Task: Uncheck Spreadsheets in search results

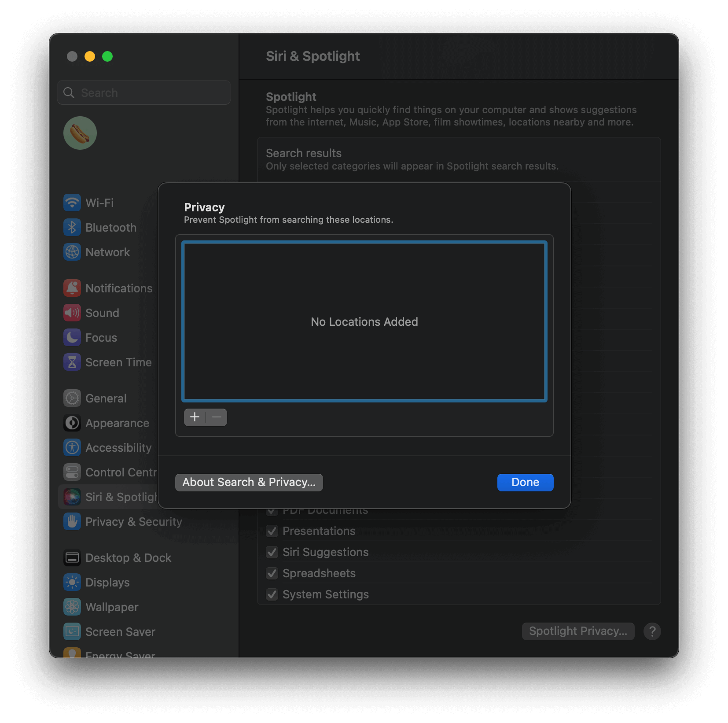Action: coord(272,573)
